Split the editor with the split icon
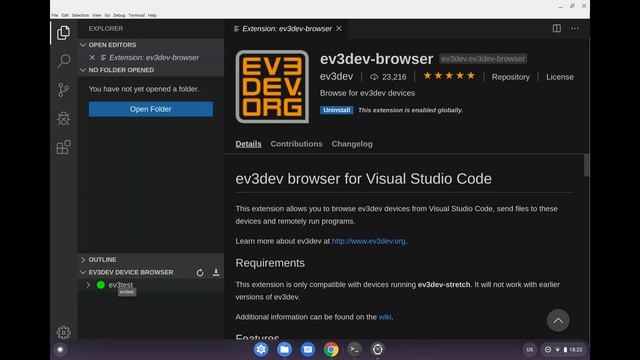Viewport: 640px width, 360px height. 557,28
